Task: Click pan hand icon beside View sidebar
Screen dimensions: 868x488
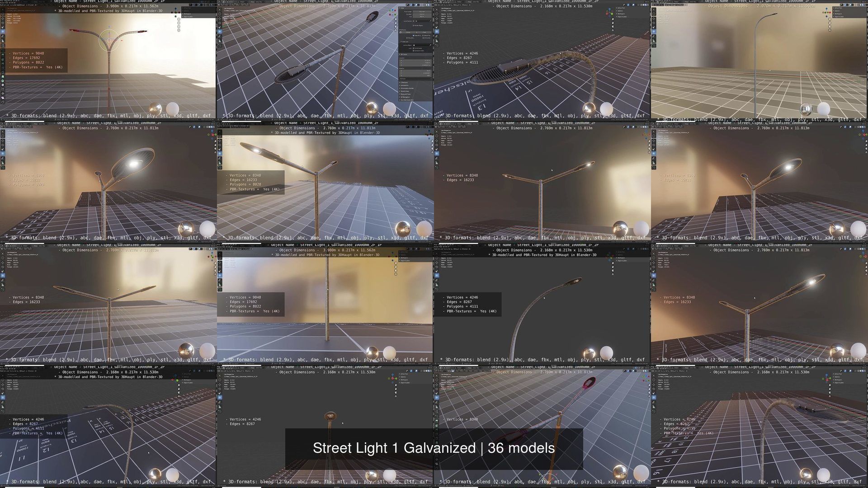Action: [396, 23]
